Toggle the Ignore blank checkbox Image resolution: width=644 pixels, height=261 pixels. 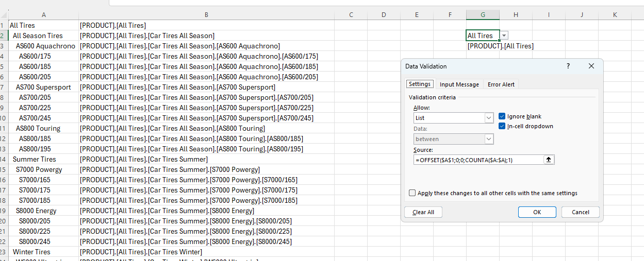502,116
